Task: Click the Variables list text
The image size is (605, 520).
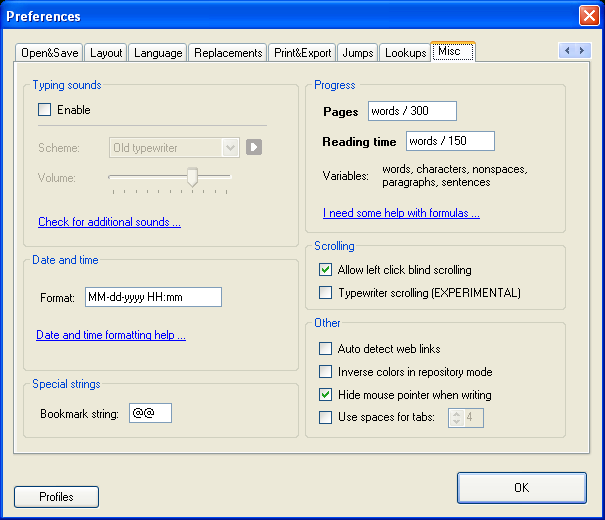Action: 455,176
